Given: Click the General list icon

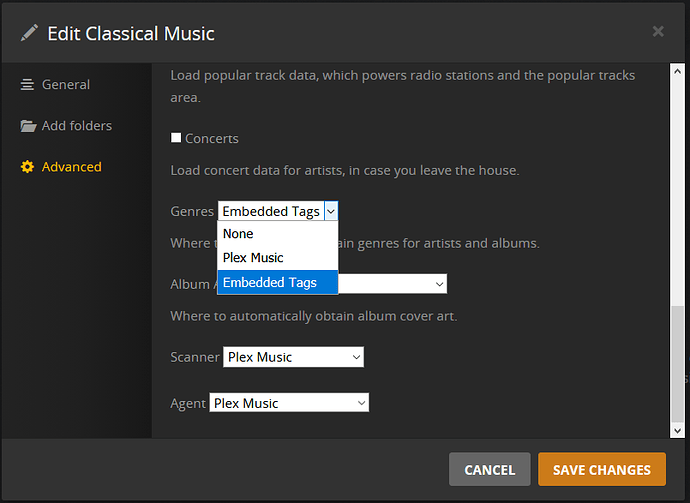Looking at the screenshot, I should (28, 85).
